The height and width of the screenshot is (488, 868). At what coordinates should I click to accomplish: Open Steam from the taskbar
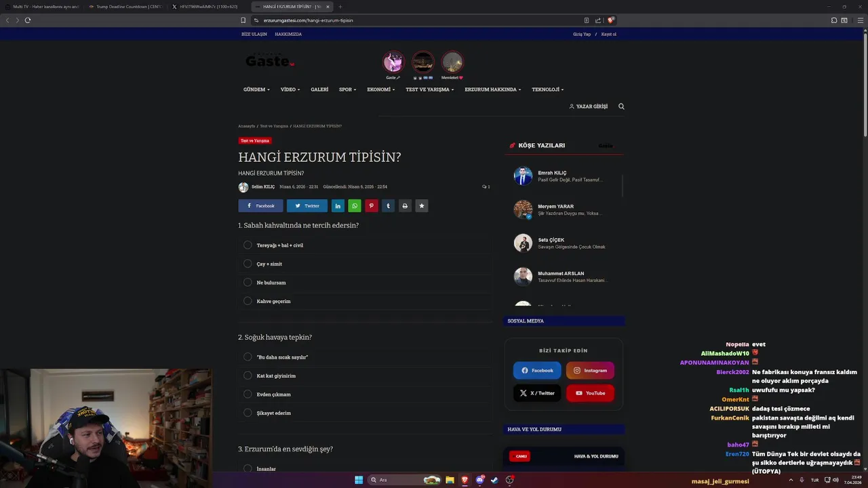494,480
